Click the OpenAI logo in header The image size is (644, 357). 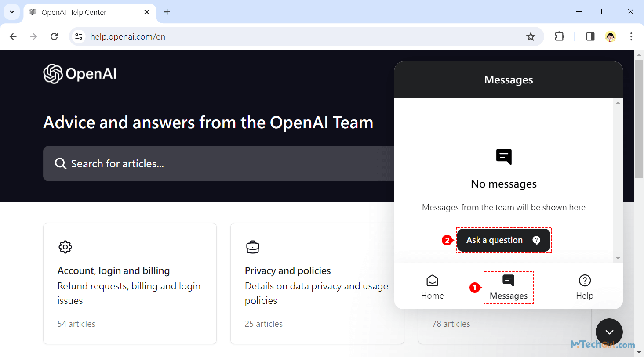point(80,74)
